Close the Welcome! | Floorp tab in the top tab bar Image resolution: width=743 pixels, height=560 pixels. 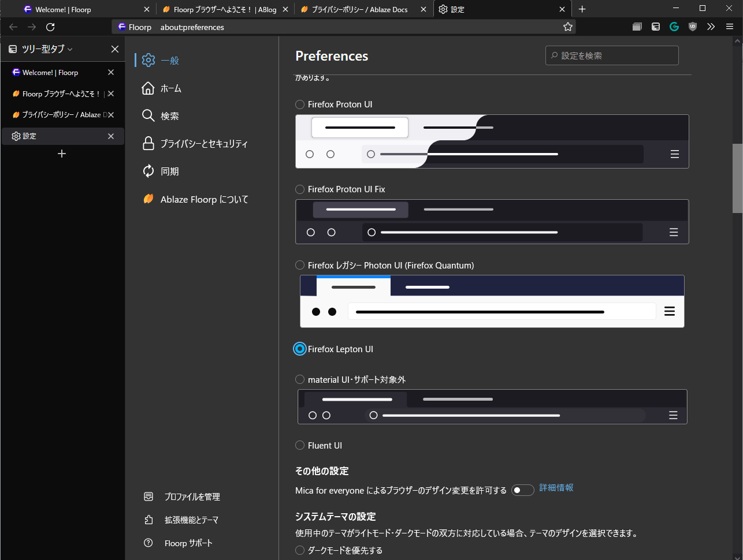click(x=147, y=9)
